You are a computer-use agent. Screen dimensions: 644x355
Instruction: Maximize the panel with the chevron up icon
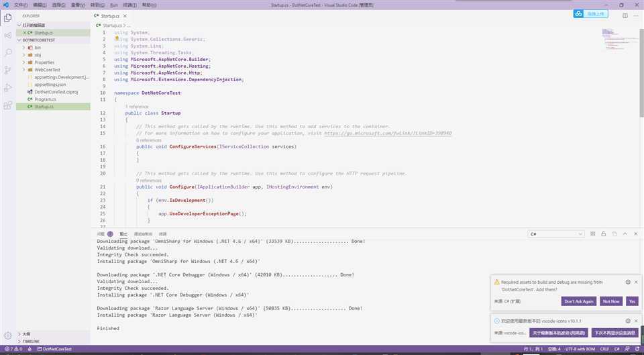coord(625,234)
